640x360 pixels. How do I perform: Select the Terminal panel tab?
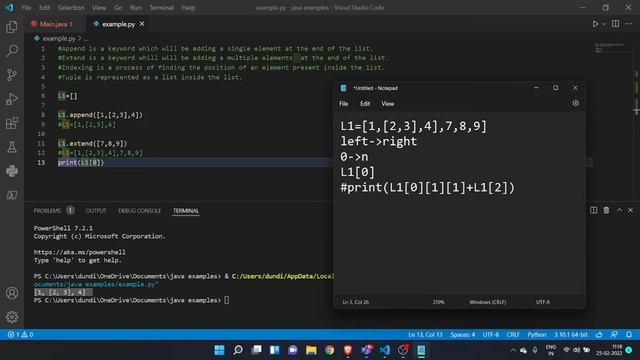point(186,211)
